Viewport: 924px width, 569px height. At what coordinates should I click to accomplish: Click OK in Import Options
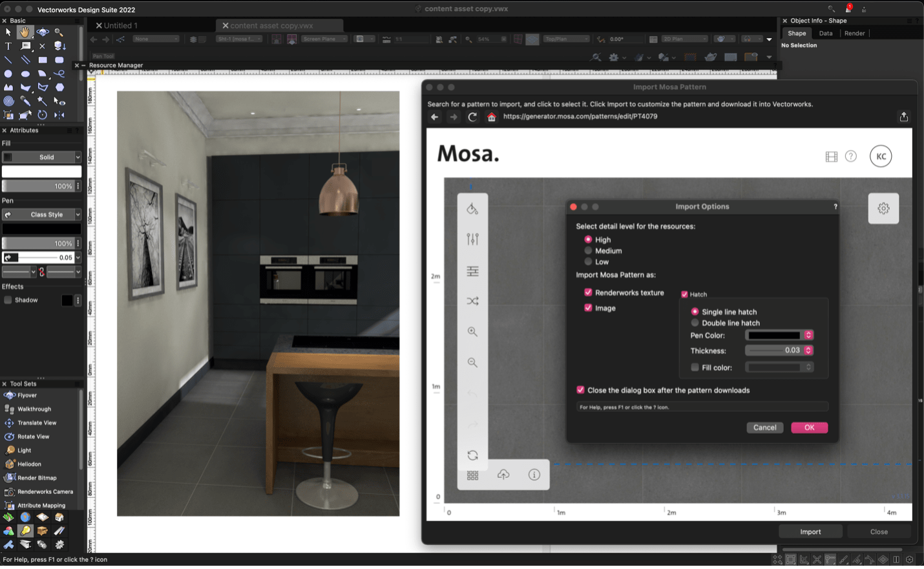tap(809, 427)
